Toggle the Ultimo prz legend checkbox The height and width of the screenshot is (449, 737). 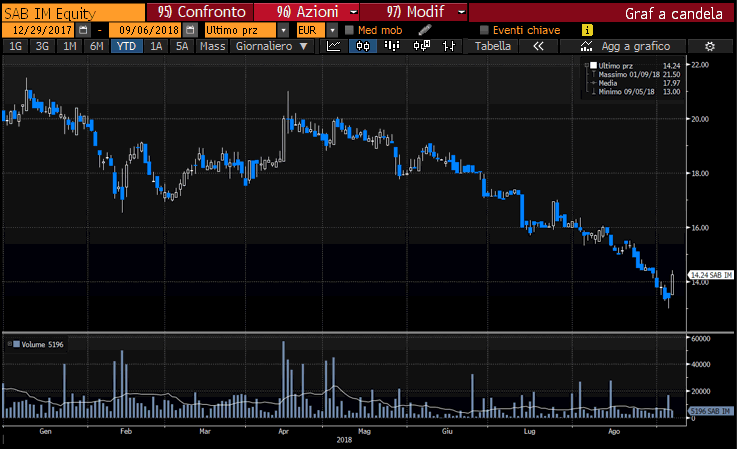pos(594,65)
